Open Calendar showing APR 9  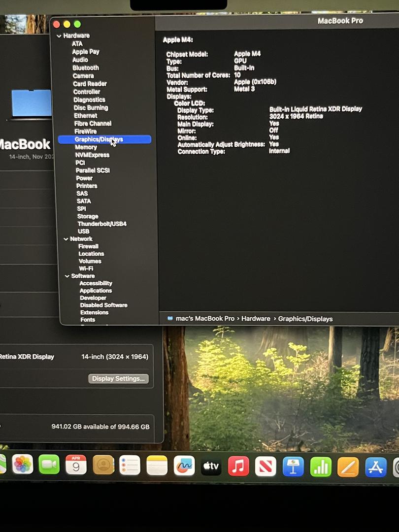pos(76,465)
